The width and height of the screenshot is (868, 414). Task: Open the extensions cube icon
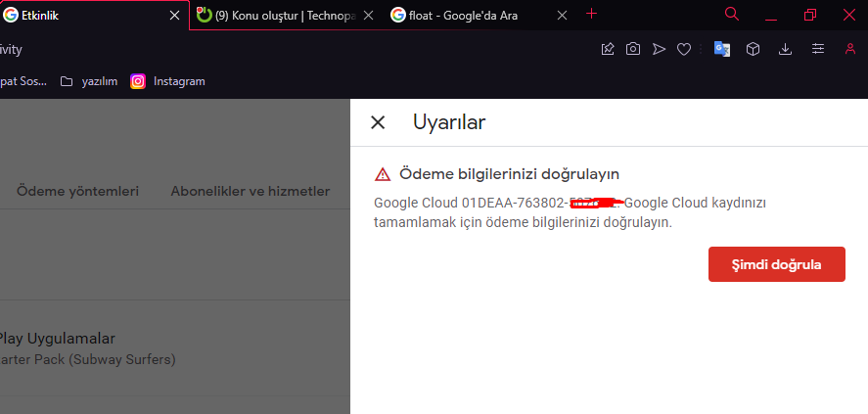(753, 49)
